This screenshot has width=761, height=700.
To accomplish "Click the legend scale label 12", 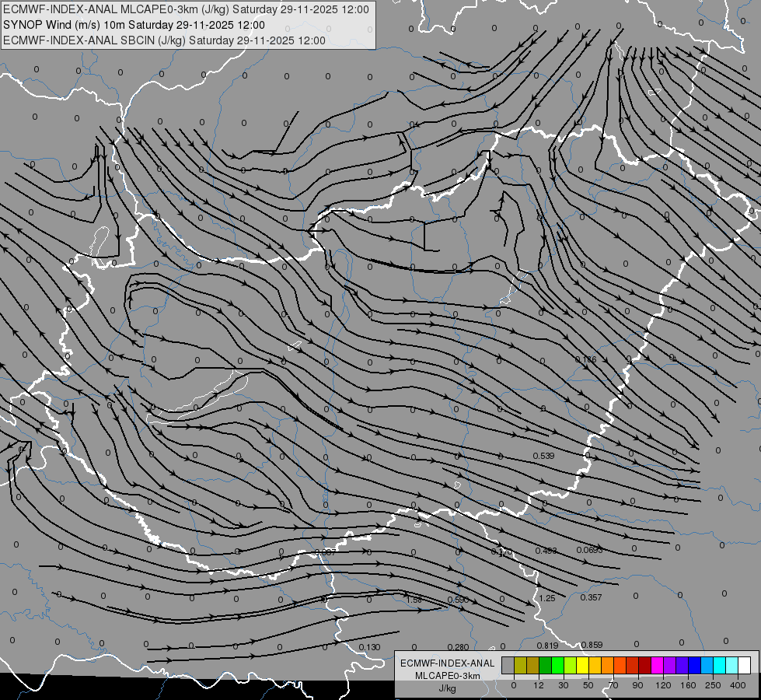I will coord(539,685).
